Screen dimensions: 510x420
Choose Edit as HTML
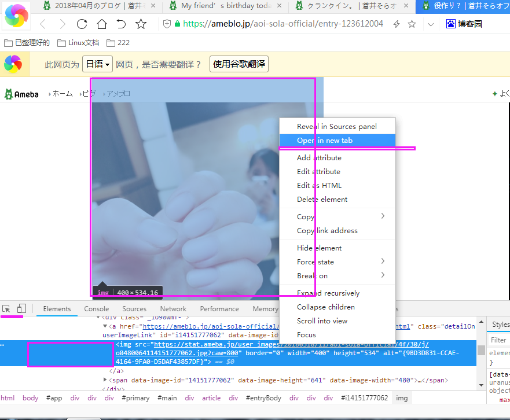[337, 186]
